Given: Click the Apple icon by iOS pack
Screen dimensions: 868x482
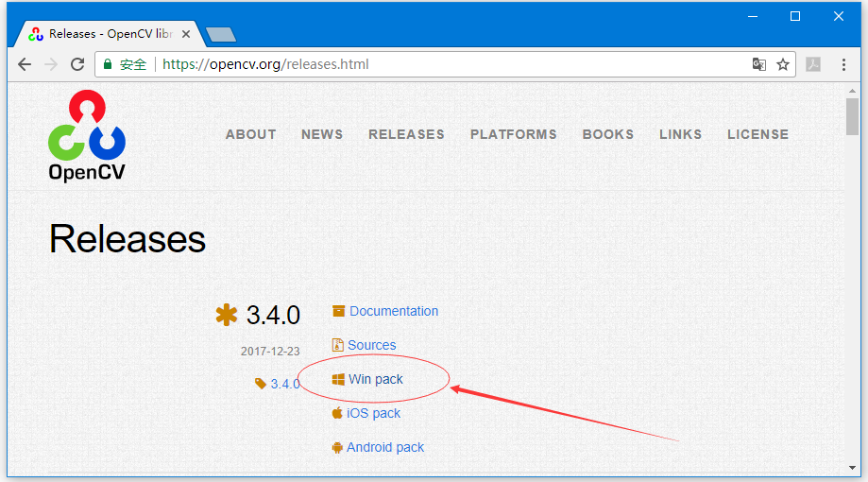Looking at the screenshot, I should 337,413.
